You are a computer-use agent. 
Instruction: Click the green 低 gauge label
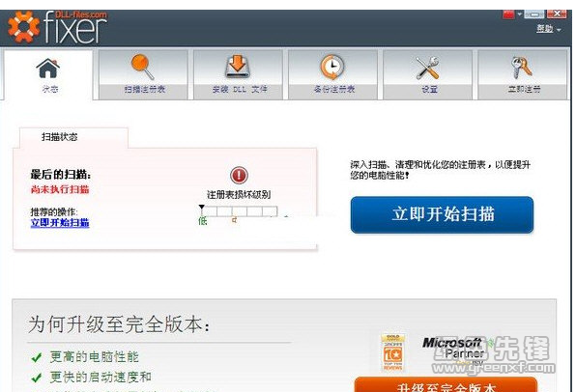pos(203,221)
